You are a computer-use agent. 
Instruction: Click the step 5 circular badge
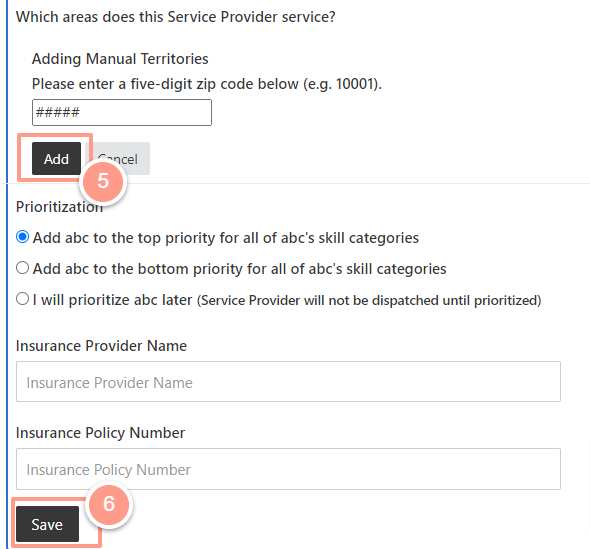coord(103,181)
